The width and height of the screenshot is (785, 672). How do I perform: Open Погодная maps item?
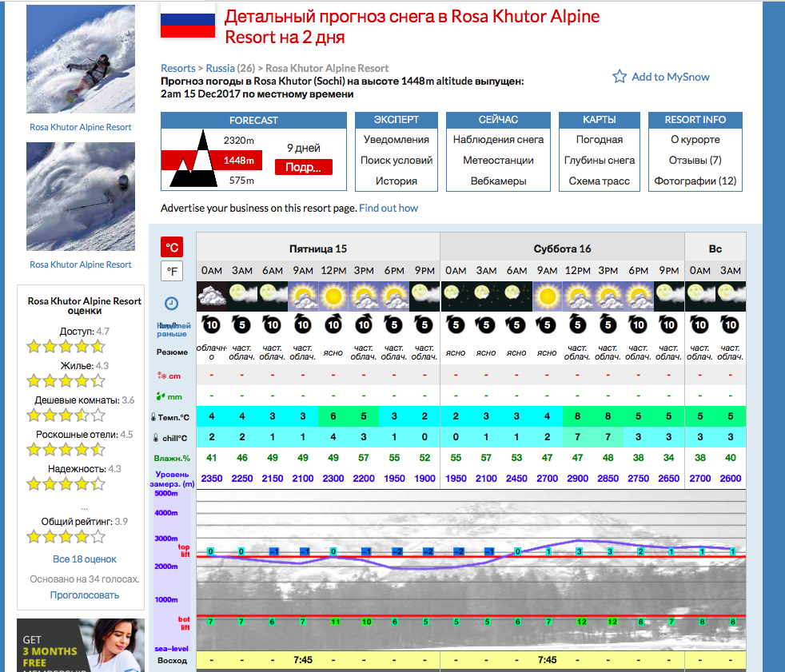pyautogui.click(x=600, y=140)
